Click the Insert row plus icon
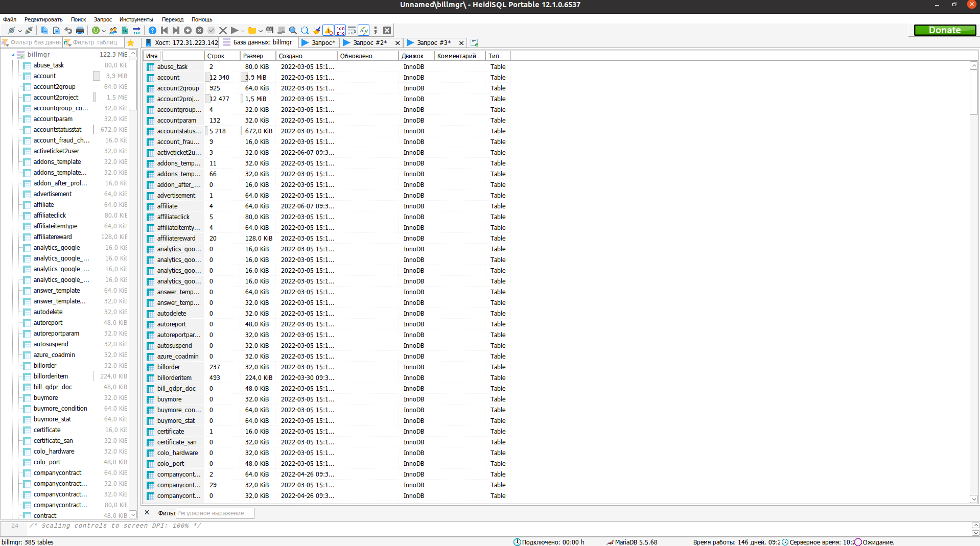 pos(188,31)
